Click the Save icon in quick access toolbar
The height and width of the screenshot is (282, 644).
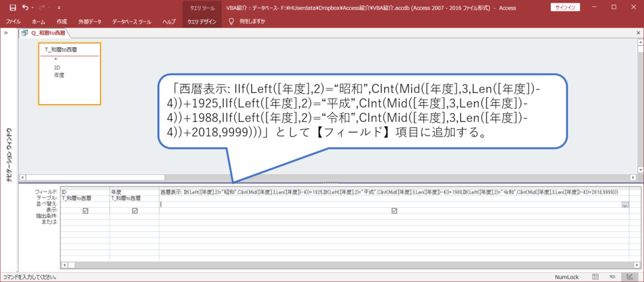(13, 8)
